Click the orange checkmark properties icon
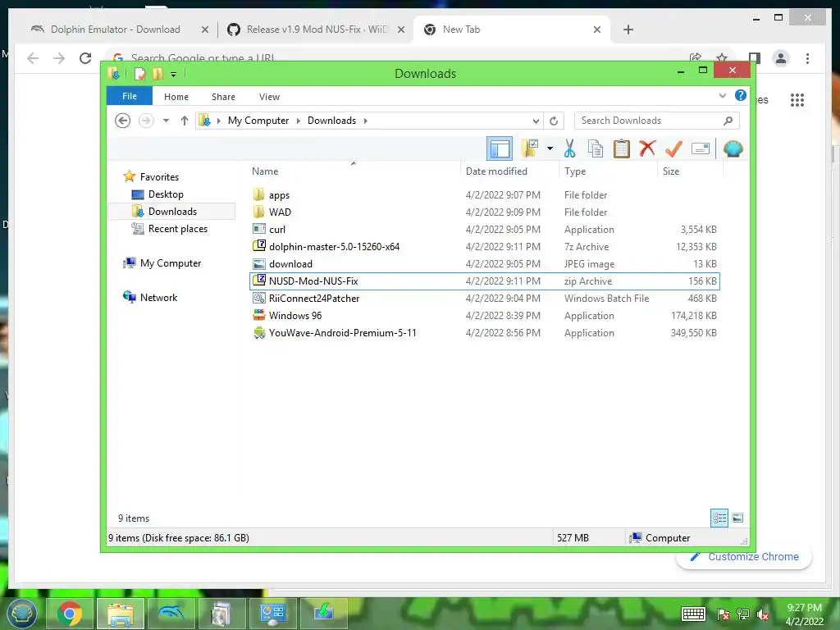The height and width of the screenshot is (630, 840). 673,148
